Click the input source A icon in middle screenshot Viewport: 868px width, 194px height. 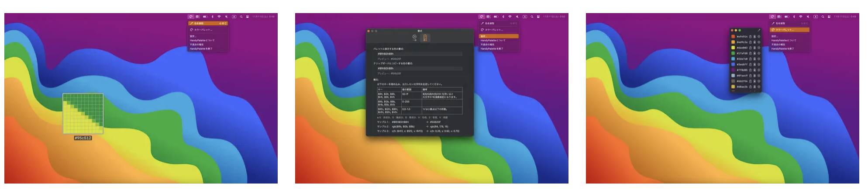pos(525,17)
